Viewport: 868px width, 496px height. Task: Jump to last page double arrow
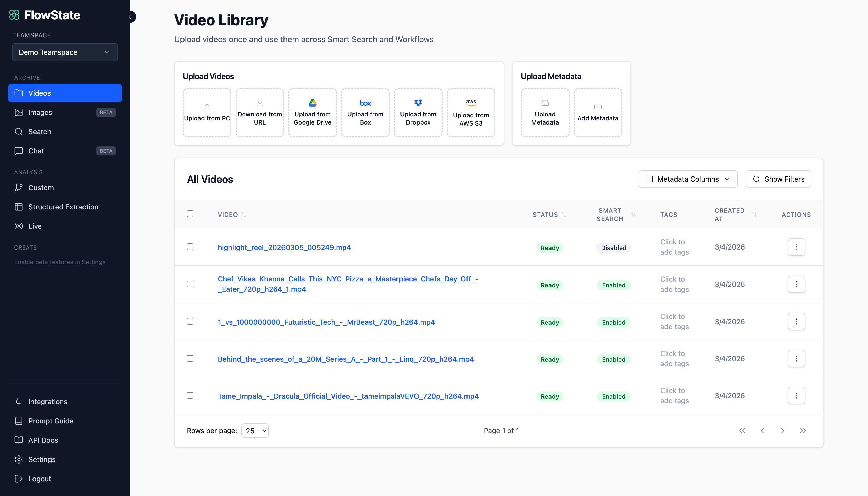point(803,431)
